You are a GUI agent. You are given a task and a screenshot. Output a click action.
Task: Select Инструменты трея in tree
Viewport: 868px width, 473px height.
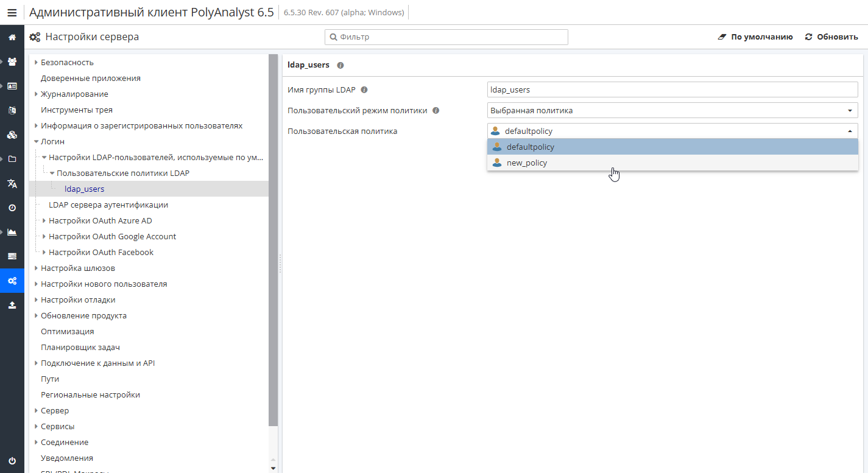click(x=77, y=110)
